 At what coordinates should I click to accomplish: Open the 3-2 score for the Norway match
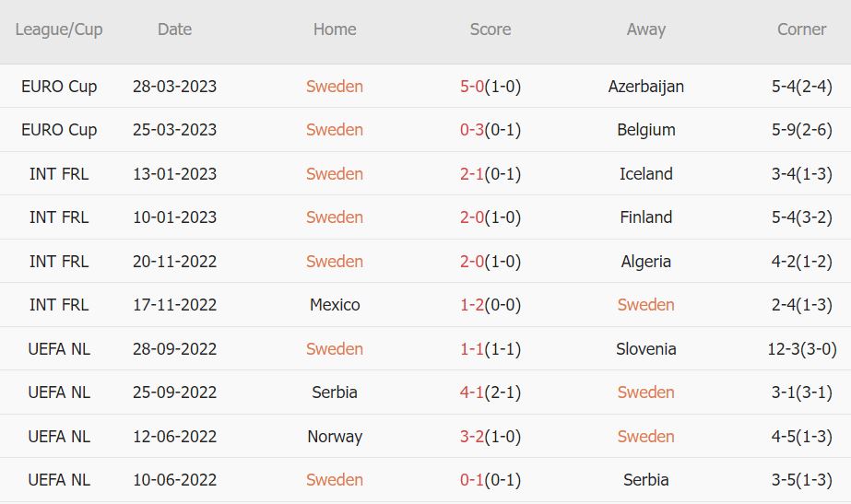(472, 437)
